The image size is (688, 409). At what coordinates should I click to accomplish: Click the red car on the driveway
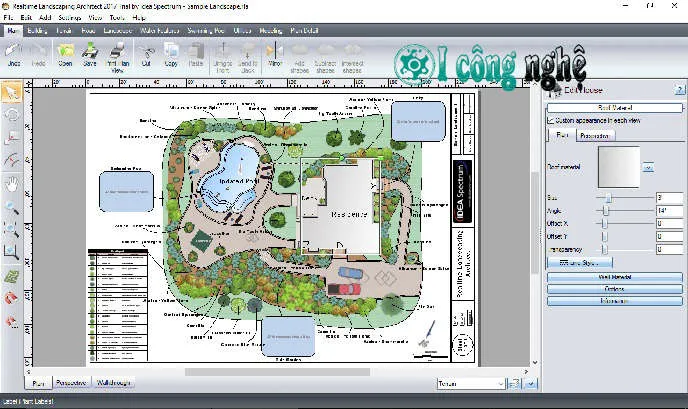tap(344, 289)
